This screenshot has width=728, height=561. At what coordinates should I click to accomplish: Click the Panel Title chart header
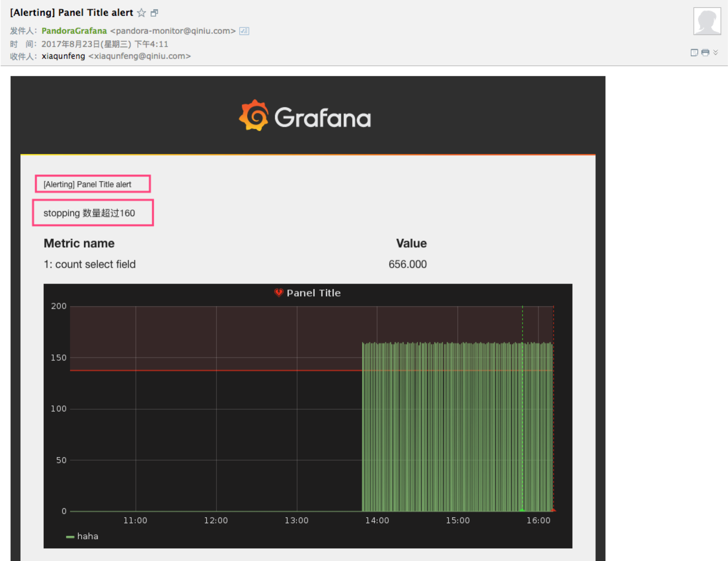tap(313, 293)
